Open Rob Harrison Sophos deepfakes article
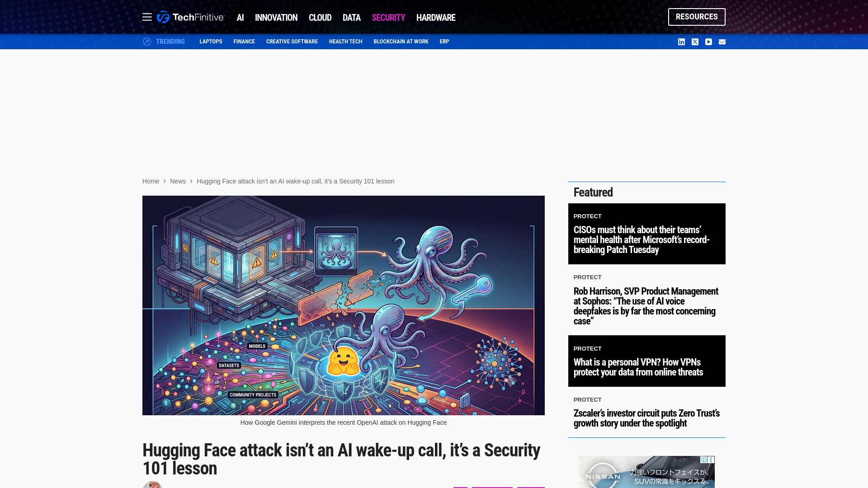Image resolution: width=868 pixels, height=488 pixels. coord(646,306)
